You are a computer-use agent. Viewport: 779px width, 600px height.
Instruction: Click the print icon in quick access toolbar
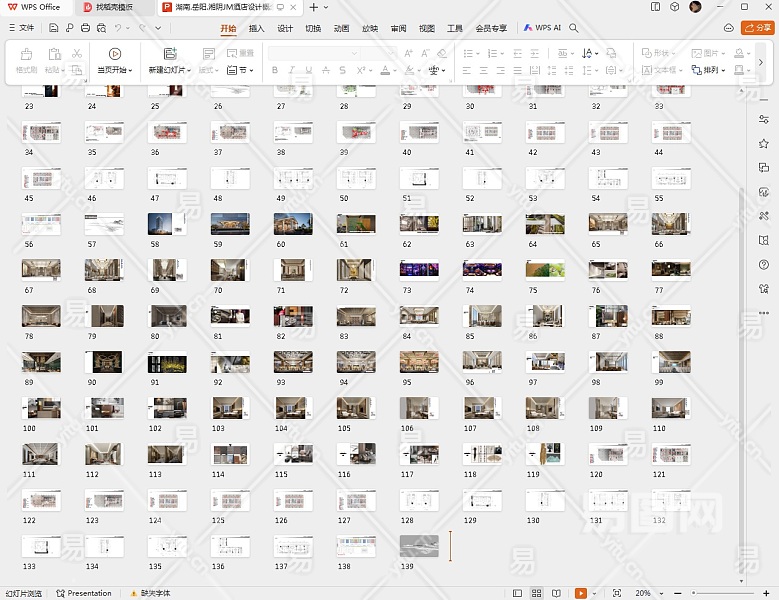(x=86, y=28)
